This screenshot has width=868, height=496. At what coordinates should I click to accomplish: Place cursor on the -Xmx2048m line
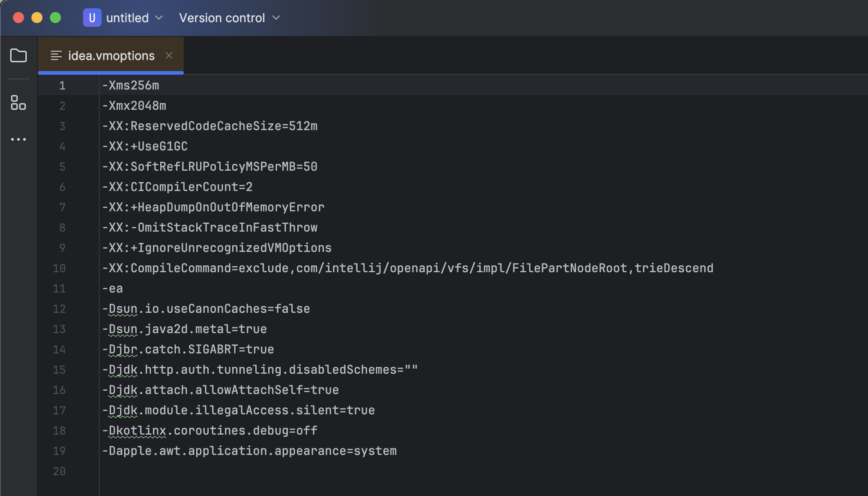tap(134, 106)
